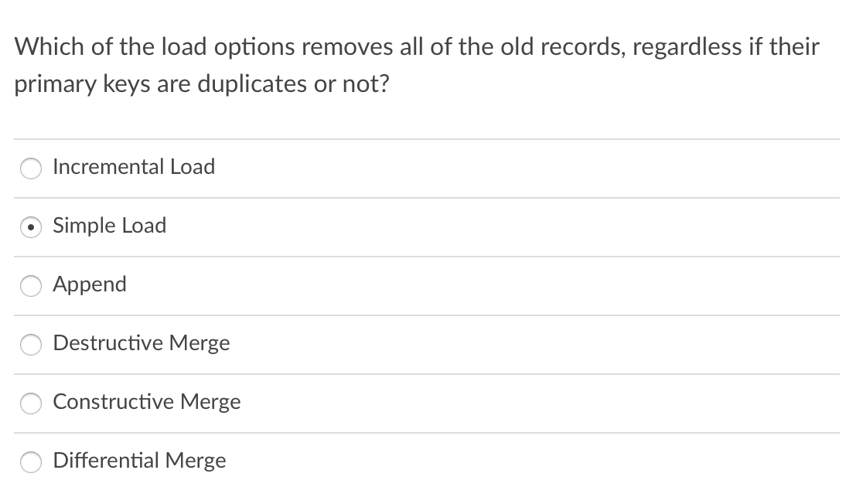Deselect Simple Load by choosing Incremental Load
The height and width of the screenshot is (504, 863).
pyautogui.click(x=31, y=168)
